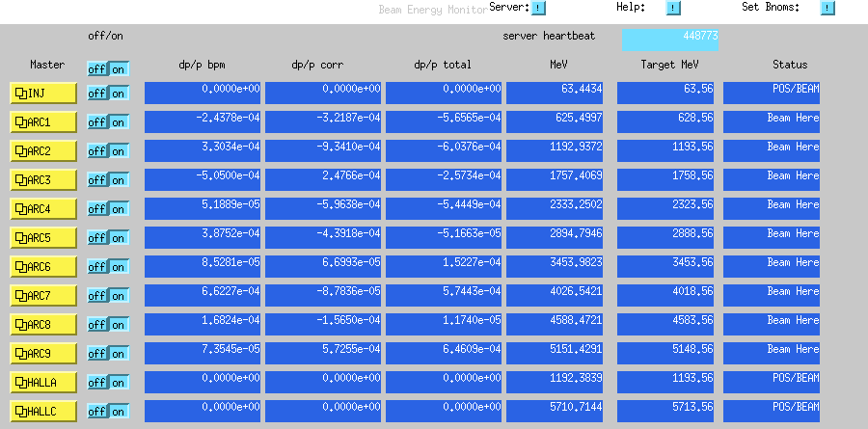Click HALLA status POS/BEAM field
The width and height of the screenshot is (868, 429).
(x=772, y=382)
